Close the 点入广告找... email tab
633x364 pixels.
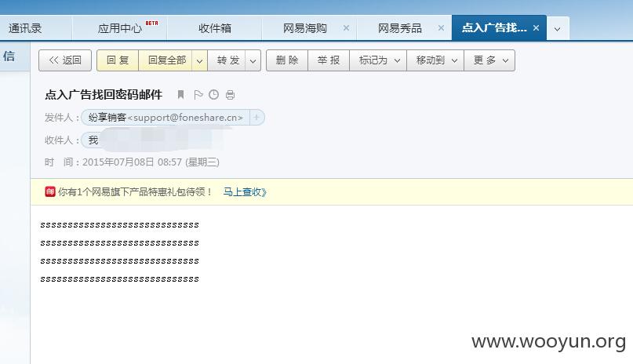pos(536,27)
